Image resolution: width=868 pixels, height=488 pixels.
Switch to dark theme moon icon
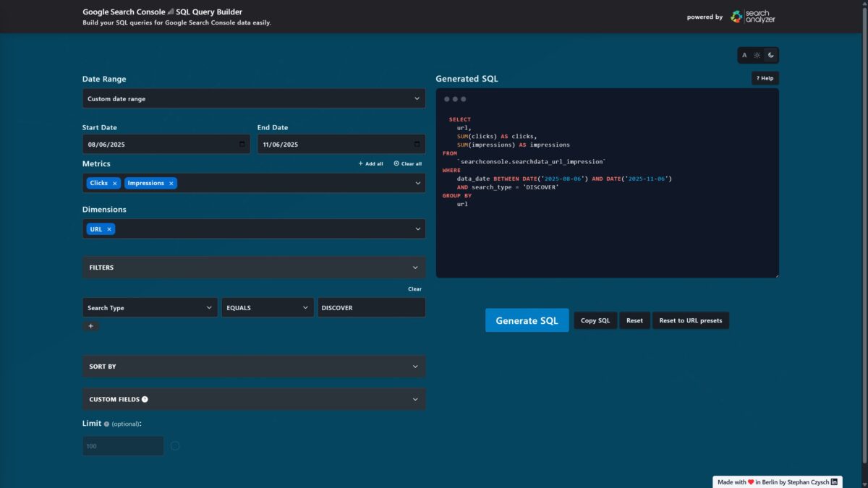(771, 55)
